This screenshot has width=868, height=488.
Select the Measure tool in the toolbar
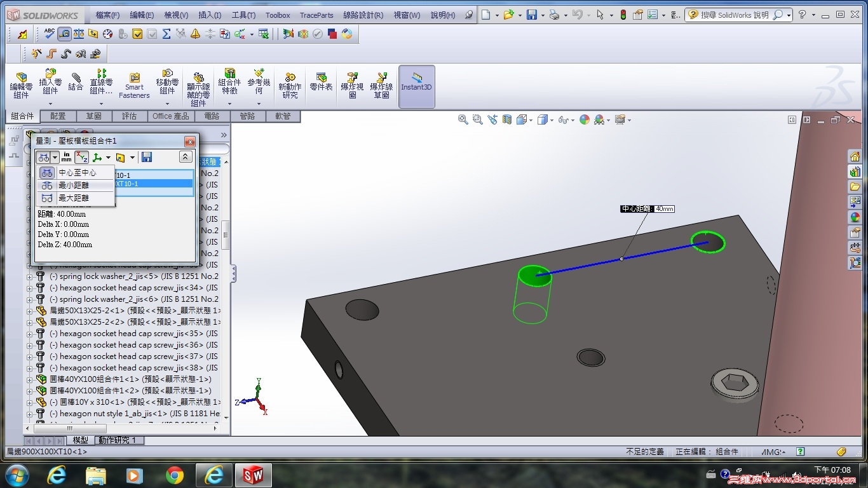pyautogui.click(x=64, y=34)
